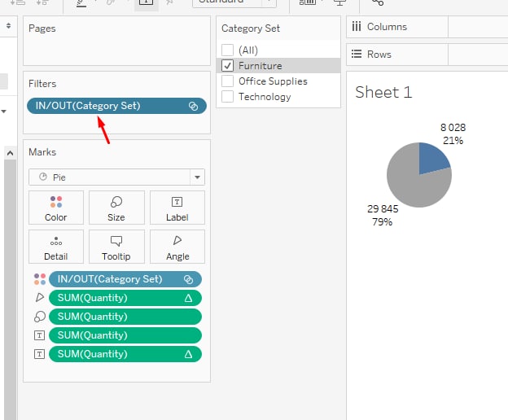Select first label SUM(Quantity) pill without delta

(125, 335)
